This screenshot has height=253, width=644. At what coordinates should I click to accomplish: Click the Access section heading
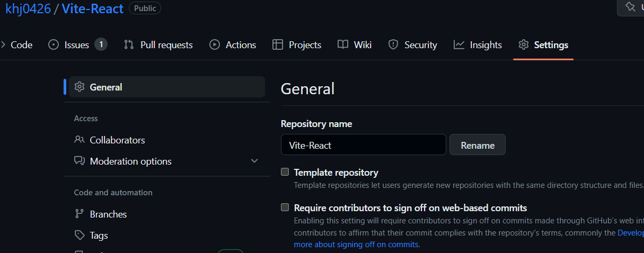tap(86, 119)
